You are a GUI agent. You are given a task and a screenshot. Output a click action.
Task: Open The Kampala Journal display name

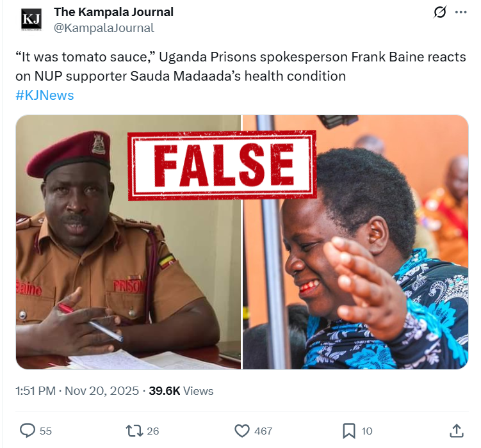click(x=113, y=12)
